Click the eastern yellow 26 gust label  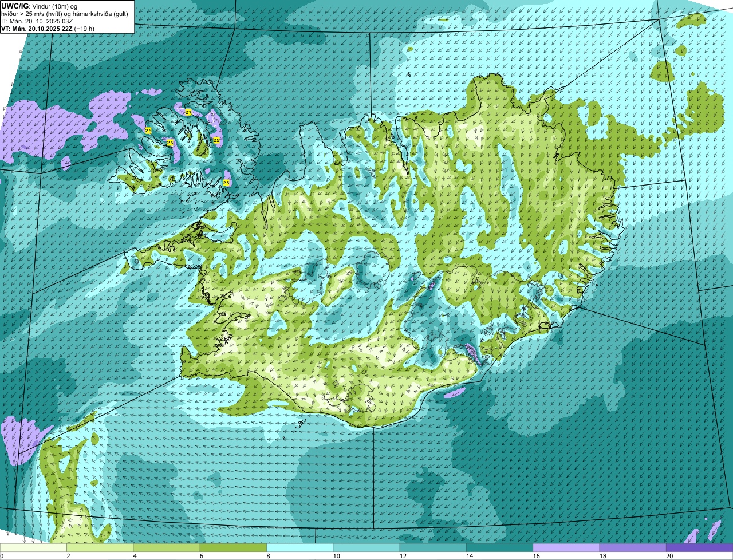[170, 142]
